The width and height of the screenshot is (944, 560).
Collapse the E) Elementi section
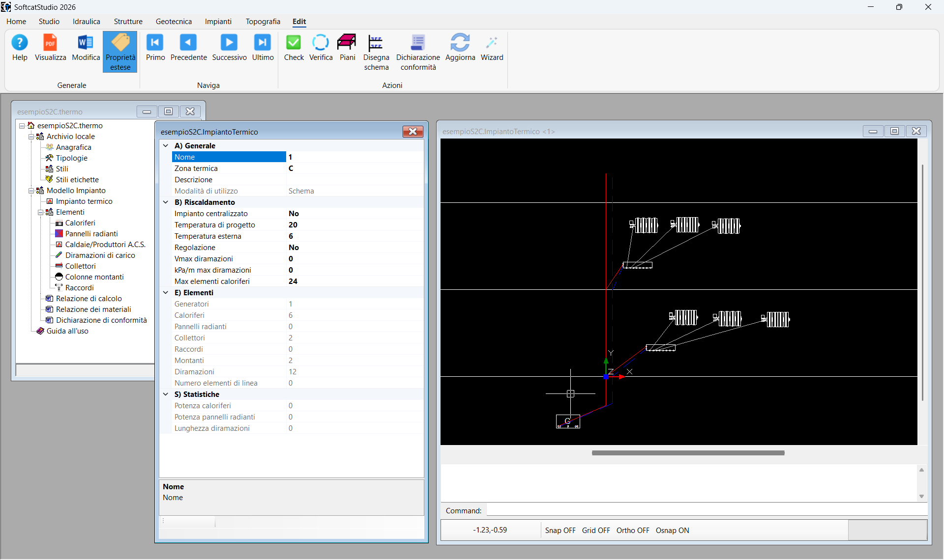(166, 293)
